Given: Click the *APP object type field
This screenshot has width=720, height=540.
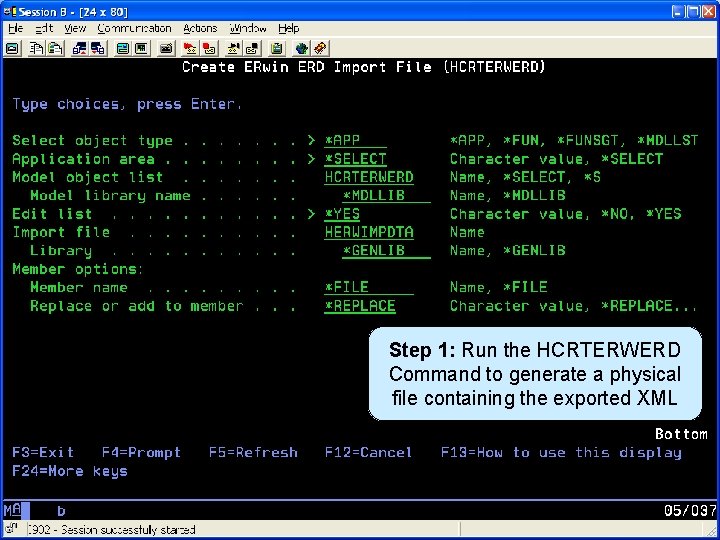Looking at the screenshot, I should 355,141.
